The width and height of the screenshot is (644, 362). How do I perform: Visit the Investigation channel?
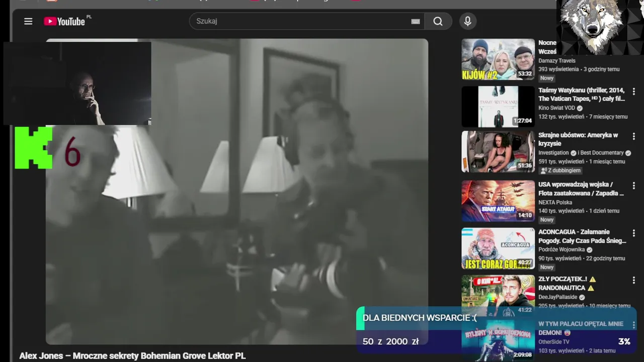[554, 153]
